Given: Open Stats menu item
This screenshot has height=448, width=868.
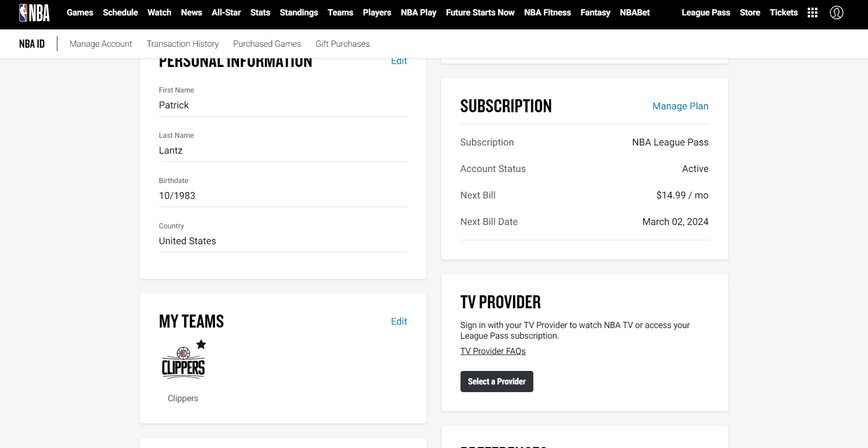Looking at the screenshot, I should point(260,13).
